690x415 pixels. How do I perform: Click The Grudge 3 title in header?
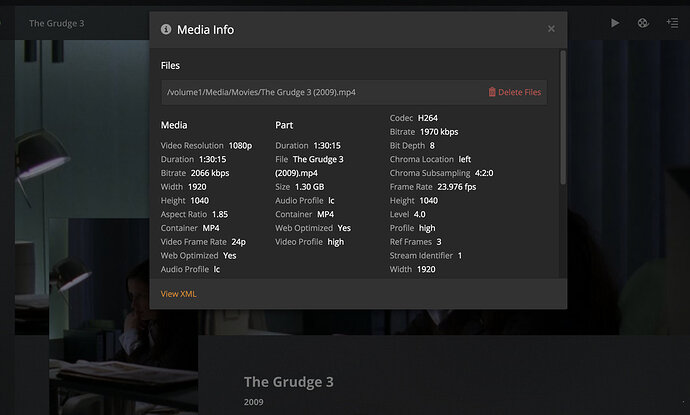(x=56, y=23)
